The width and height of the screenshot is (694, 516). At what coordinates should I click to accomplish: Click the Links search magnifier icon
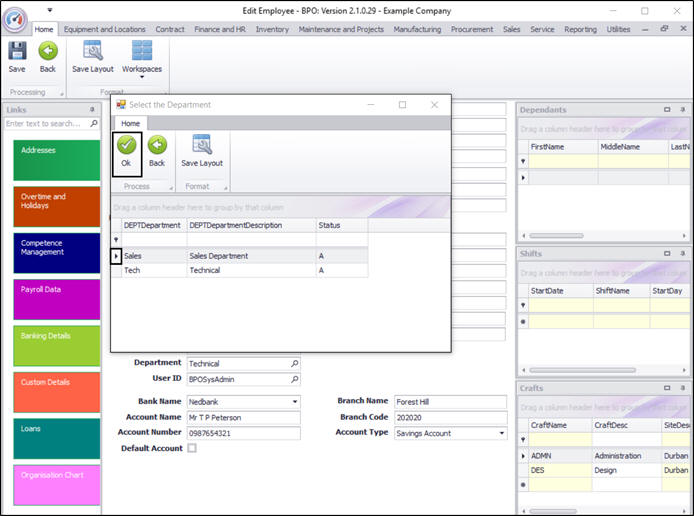[94, 123]
